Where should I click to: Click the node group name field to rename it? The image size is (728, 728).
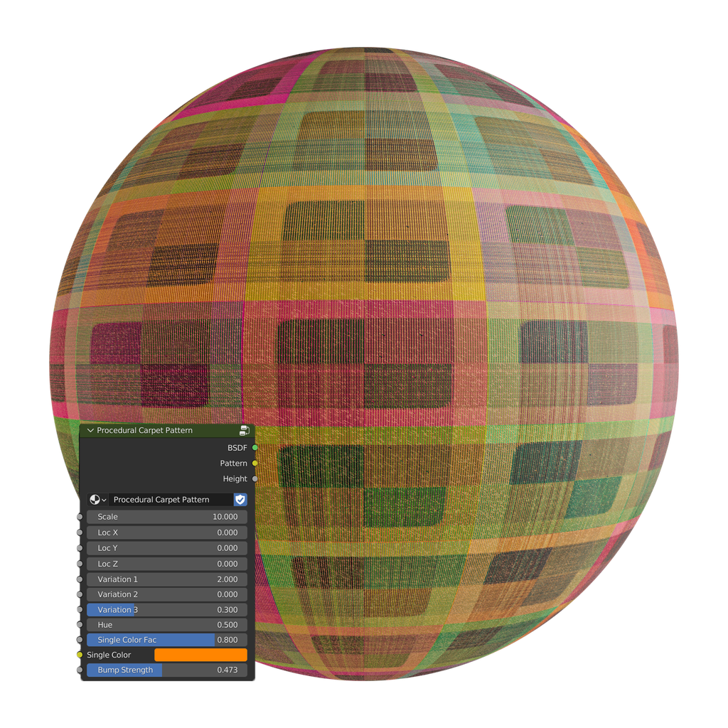coord(171,500)
